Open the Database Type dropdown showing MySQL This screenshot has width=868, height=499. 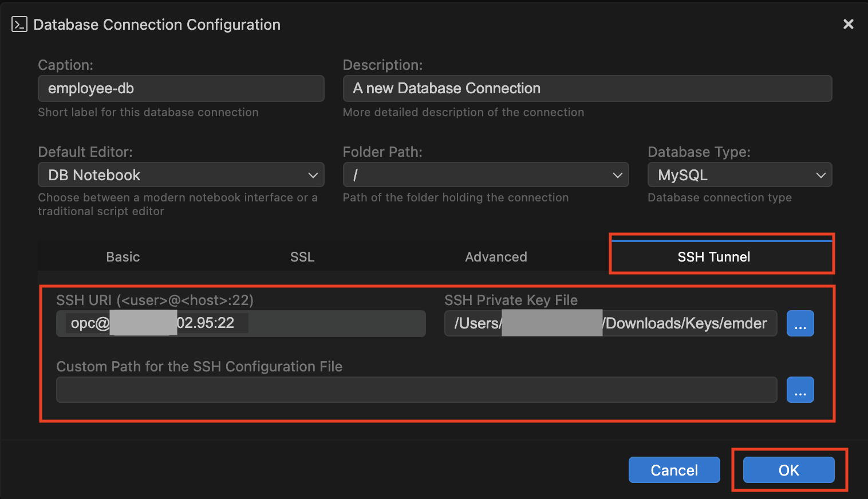[739, 175]
